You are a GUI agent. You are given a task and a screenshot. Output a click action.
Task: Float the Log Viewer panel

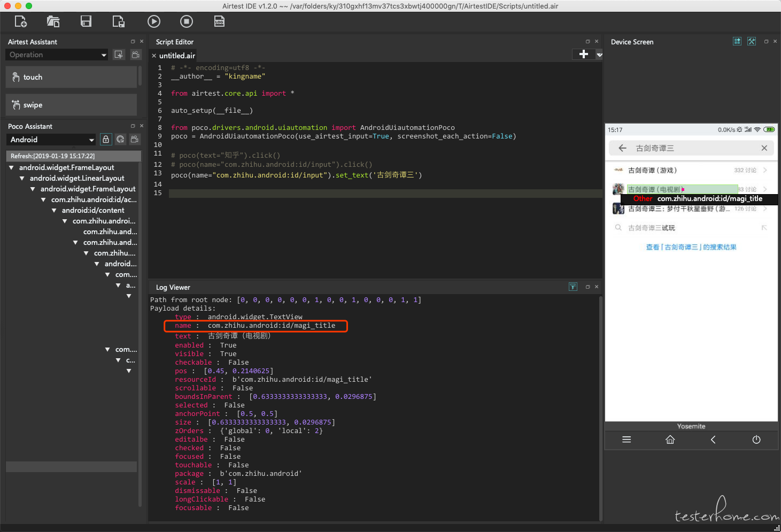click(587, 287)
